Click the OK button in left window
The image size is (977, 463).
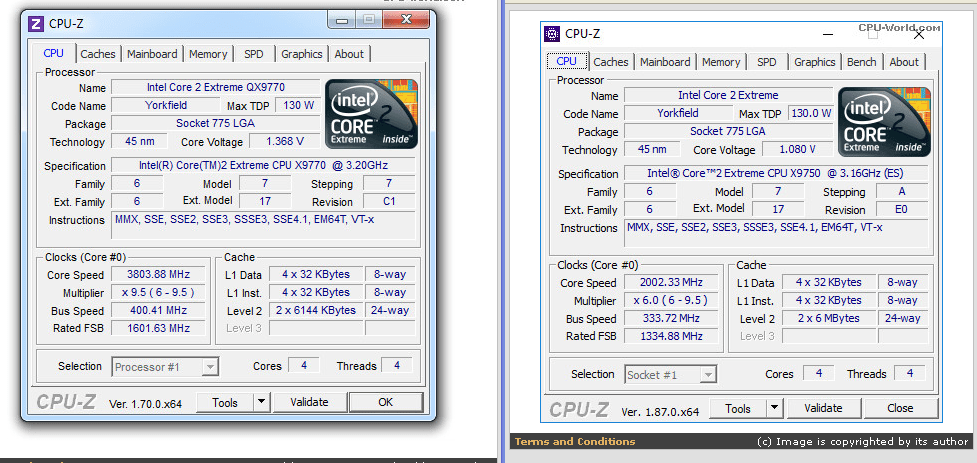[386, 403]
